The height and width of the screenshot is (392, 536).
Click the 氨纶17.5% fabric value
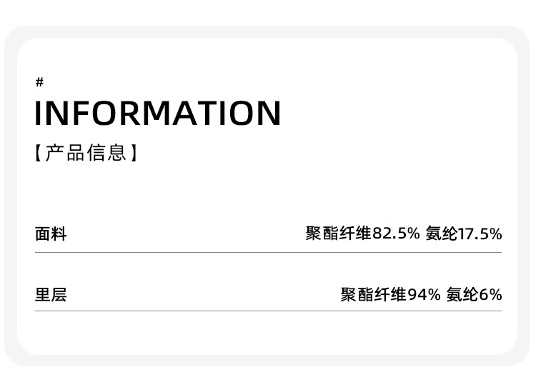click(463, 233)
